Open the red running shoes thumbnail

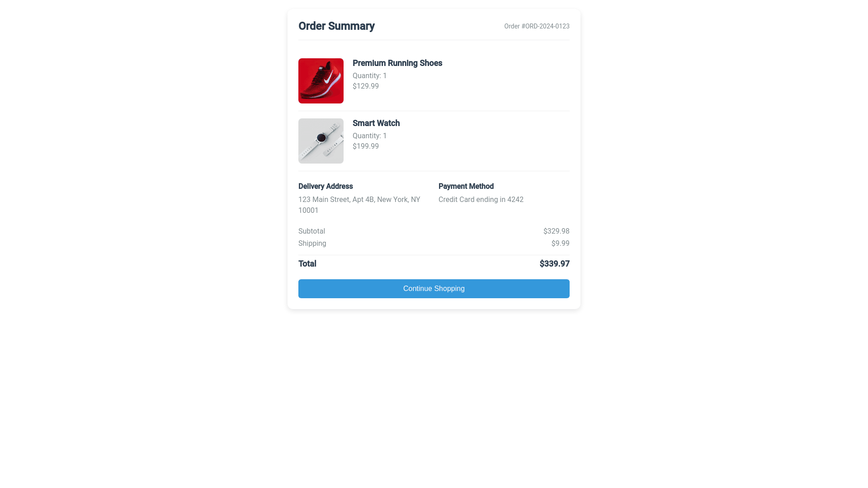click(x=321, y=81)
